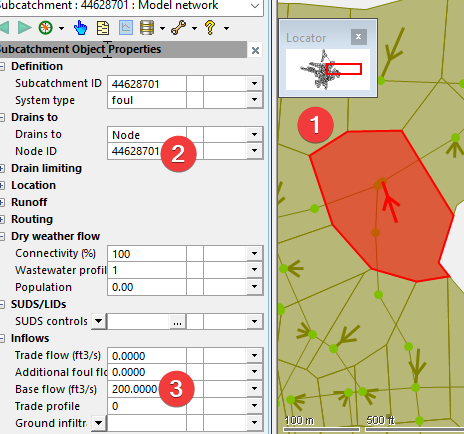
Task: Click the database stack toolbar icon
Action: (147, 28)
